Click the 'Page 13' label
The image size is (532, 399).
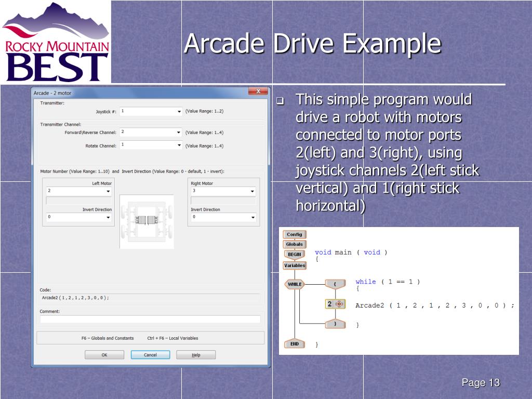(x=481, y=383)
